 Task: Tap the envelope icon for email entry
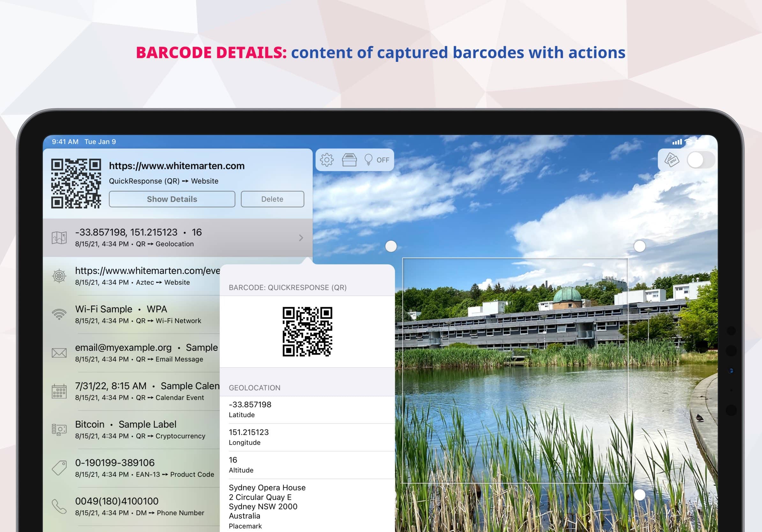(59, 353)
